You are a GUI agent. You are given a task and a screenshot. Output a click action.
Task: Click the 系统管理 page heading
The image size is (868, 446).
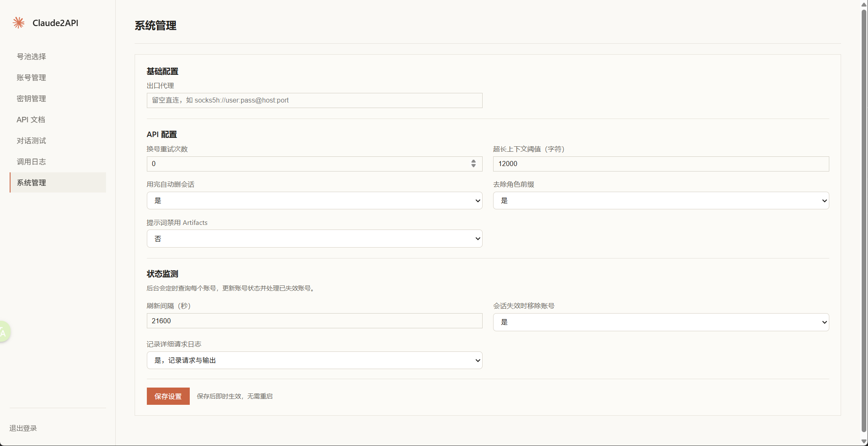pyautogui.click(x=155, y=26)
